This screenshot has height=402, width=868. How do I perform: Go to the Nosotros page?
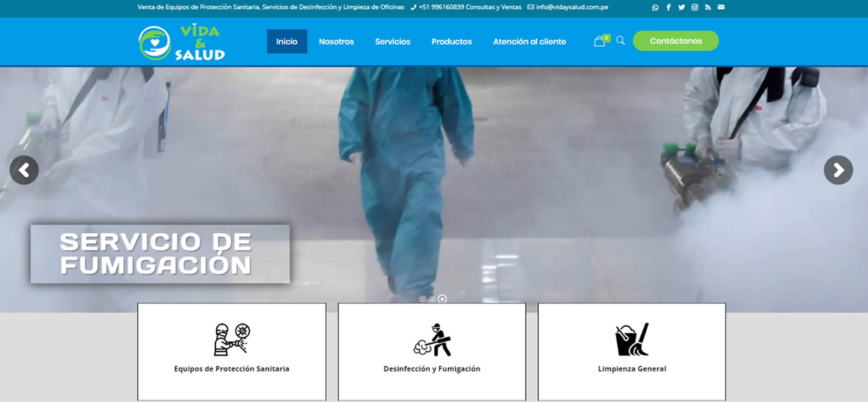point(336,41)
